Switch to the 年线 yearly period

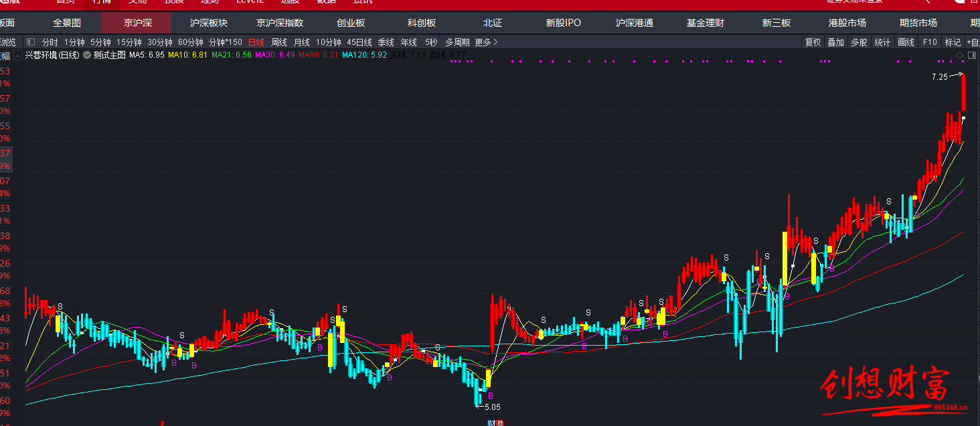click(409, 42)
